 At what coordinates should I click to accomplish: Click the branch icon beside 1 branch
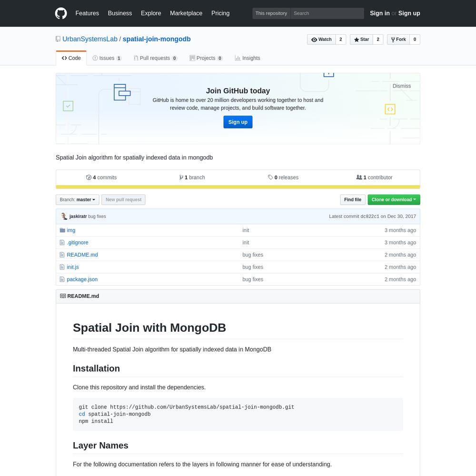pyautogui.click(x=181, y=177)
